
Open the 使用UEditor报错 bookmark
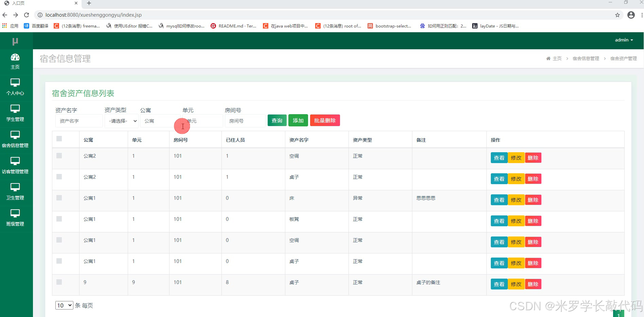(129, 26)
